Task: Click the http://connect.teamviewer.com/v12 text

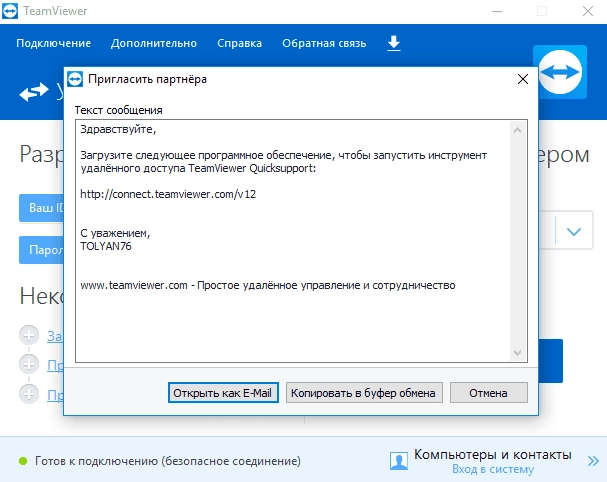Action: (168, 194)
